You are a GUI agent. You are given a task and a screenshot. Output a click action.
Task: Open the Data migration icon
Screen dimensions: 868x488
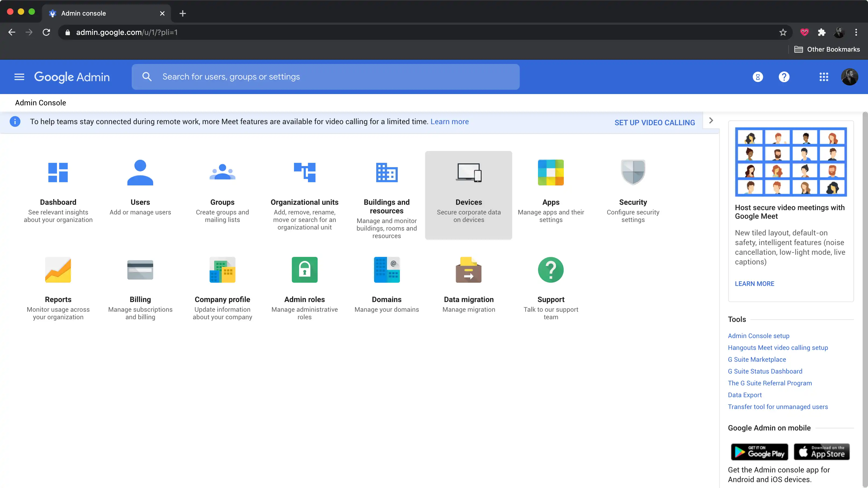tap(469, 270)
